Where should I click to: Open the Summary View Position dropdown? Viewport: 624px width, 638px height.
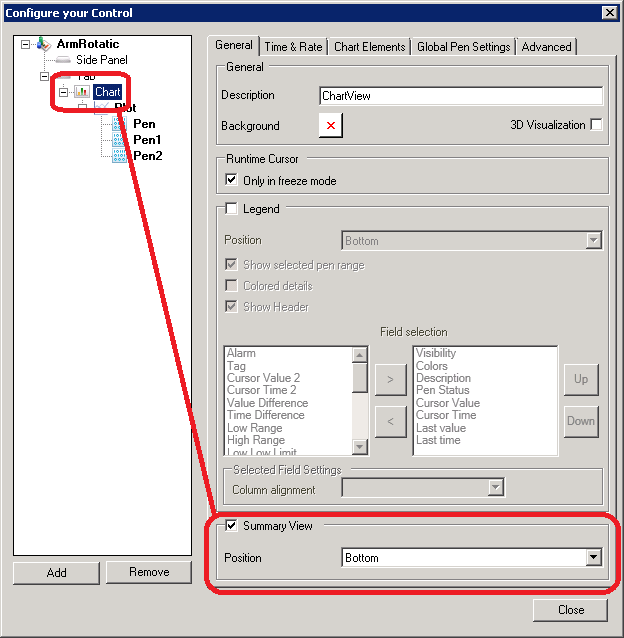593,558
